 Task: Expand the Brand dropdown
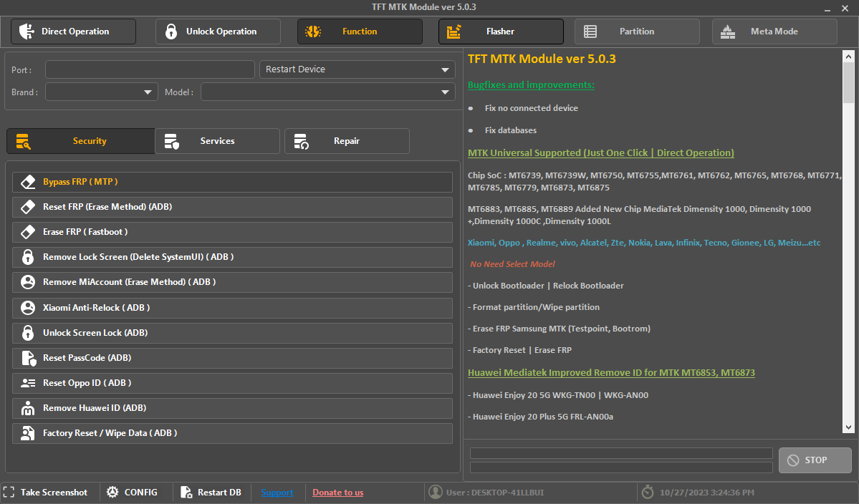click(102, 92)
